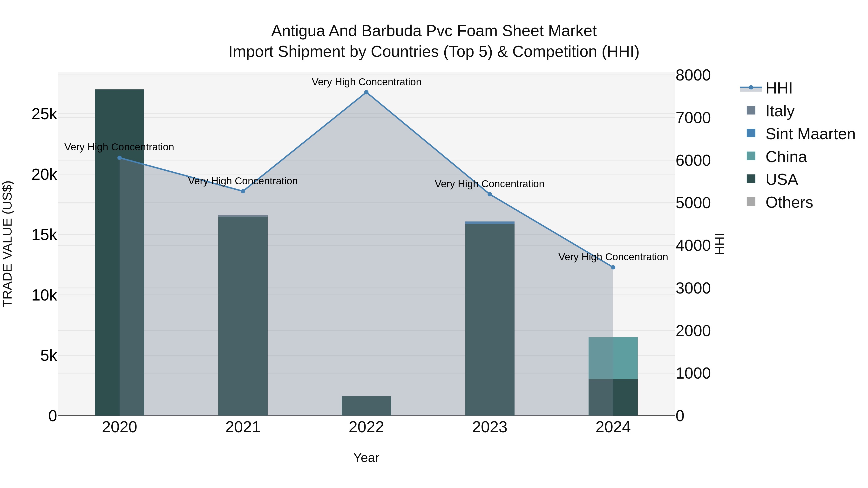Toggle the Sint Maarten legend entry
868x488 pixels.
coord(801,134)
